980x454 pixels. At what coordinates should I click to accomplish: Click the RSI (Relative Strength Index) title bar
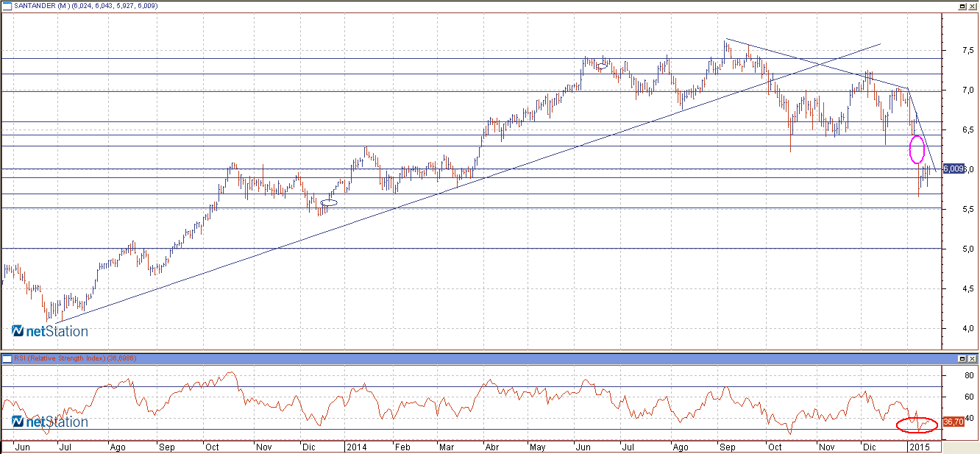489,358
